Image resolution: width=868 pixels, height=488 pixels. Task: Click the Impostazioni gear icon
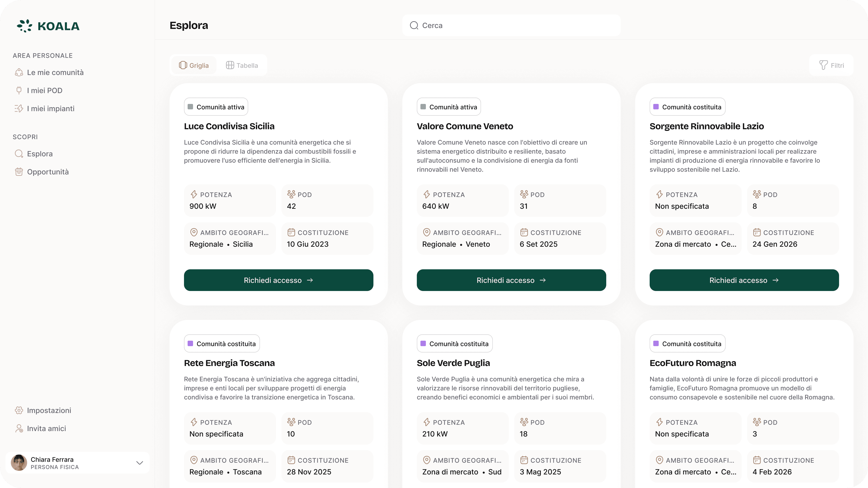(19, 410)
